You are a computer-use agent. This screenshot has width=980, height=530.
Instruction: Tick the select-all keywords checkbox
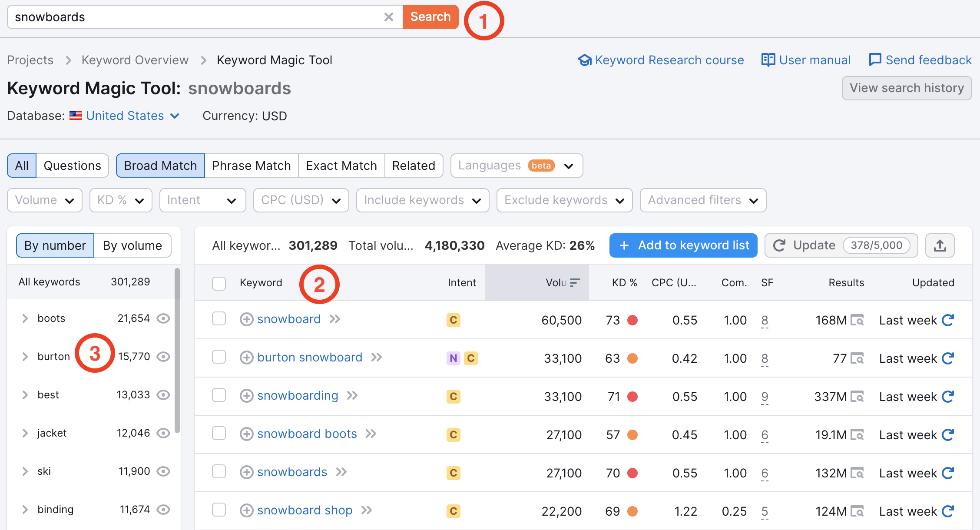pyautogui.click(x=219, y=283)
